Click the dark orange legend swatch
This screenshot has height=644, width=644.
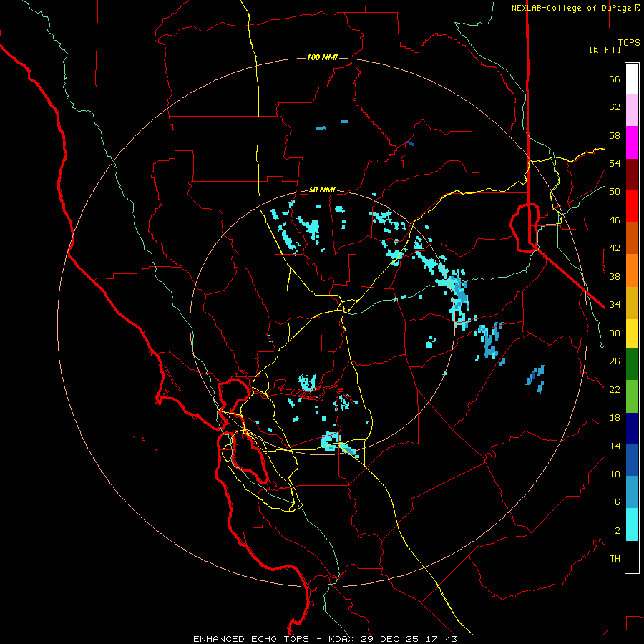click(632, 238)
